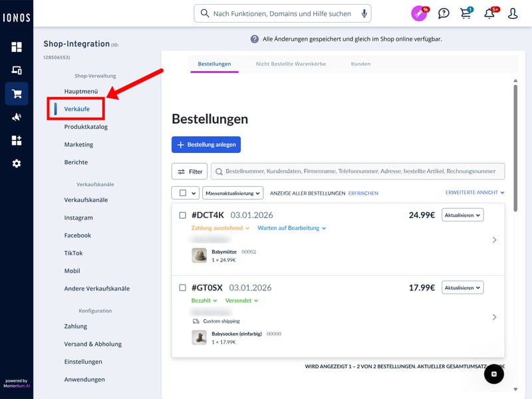Select the checkbox for order #GT0SX
The image size is (532, 399).
click(183, 288)
